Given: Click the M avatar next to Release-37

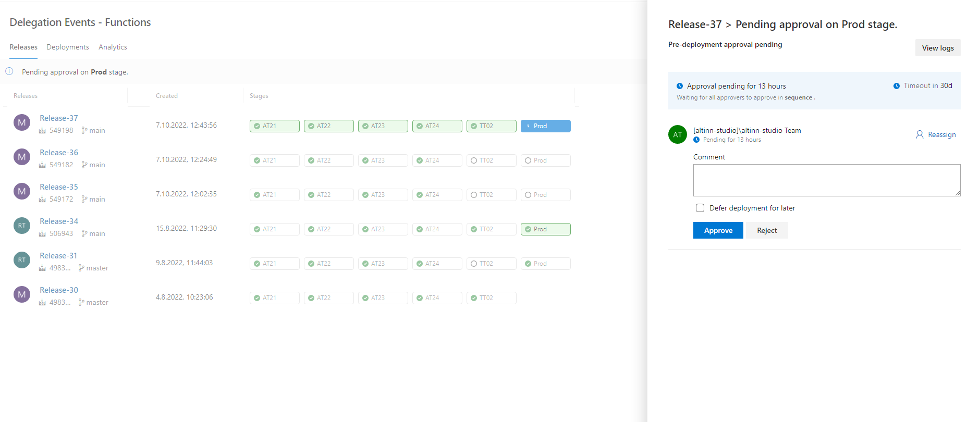Looking at the screenshot, I should pos(22,123).
